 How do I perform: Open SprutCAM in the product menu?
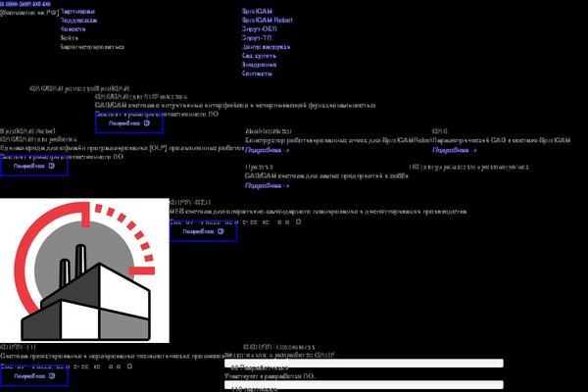257,12
